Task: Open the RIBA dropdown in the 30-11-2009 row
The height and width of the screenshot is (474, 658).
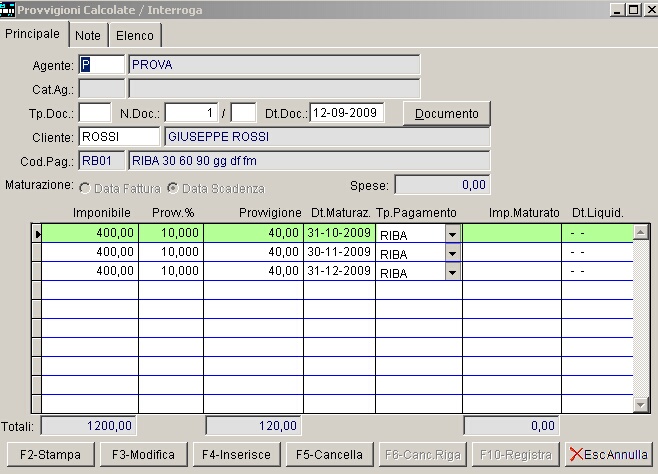Action: pyautogui.click(x=452, y=253)
